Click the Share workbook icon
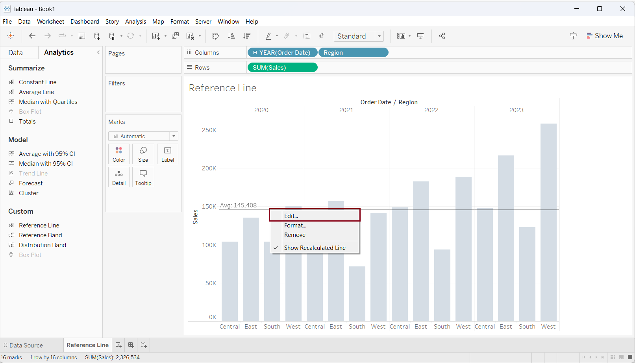This screenshot has height=364, width=635. tap(442, 36)
